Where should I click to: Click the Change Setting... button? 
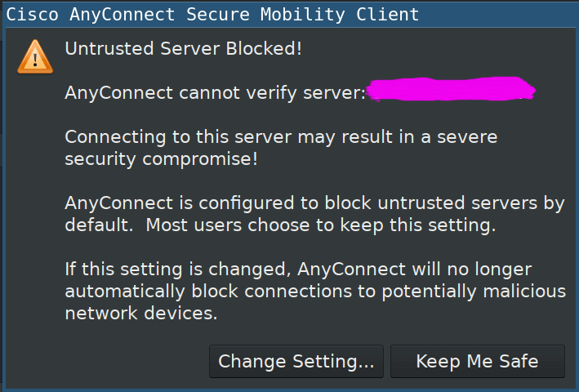pos(296,361)
